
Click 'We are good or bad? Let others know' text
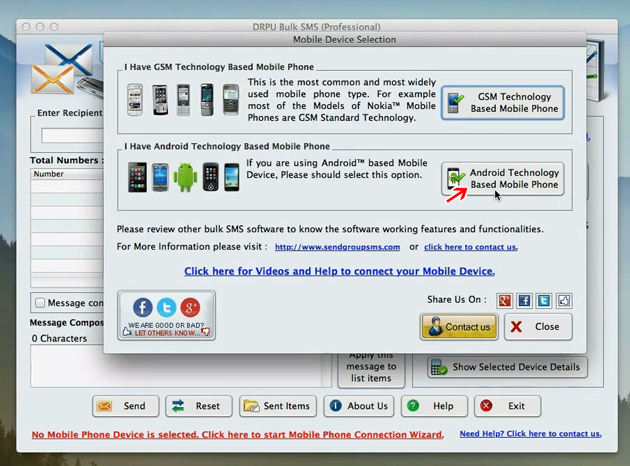166,329
